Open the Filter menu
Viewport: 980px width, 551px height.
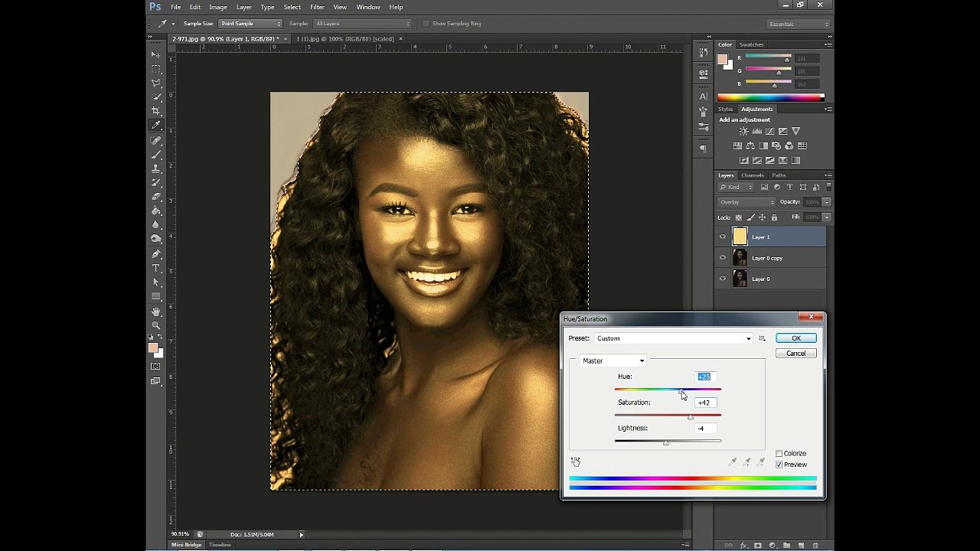317,7
